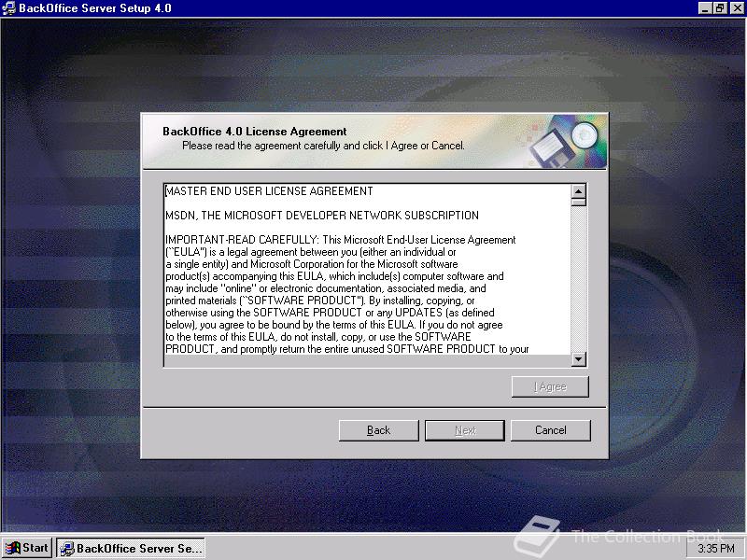Click the MSDN Developer Network Subscription line
This screenshot has height=560, width=747.
point(322,216)
